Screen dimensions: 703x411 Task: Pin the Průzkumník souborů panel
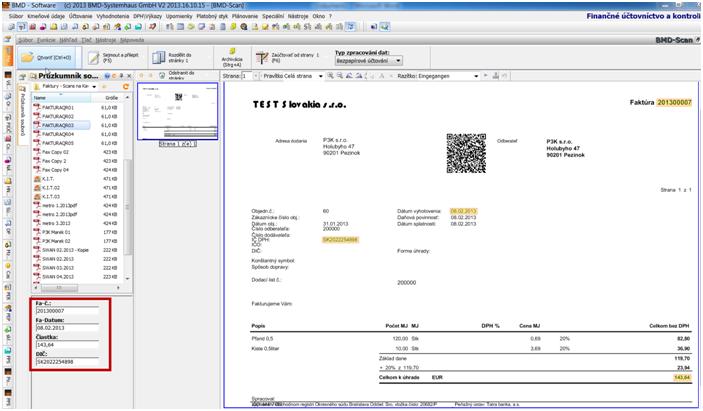122,76
